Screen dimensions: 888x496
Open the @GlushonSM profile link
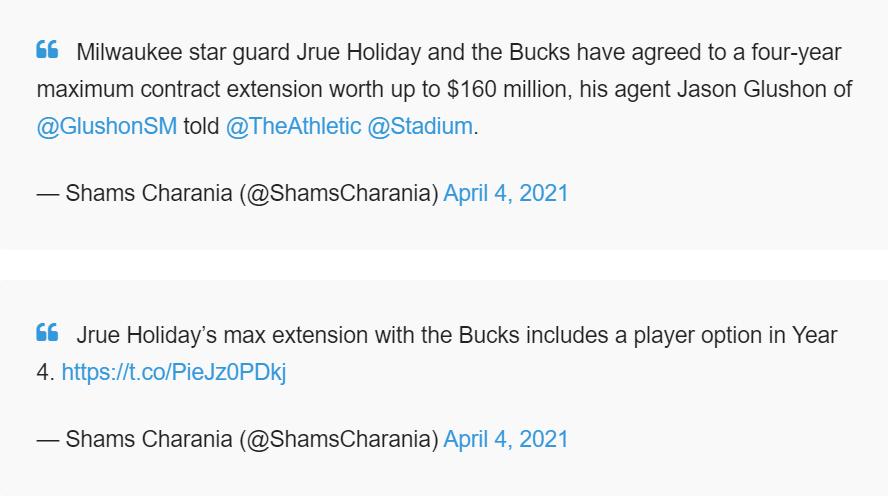(x=106, y=126)
